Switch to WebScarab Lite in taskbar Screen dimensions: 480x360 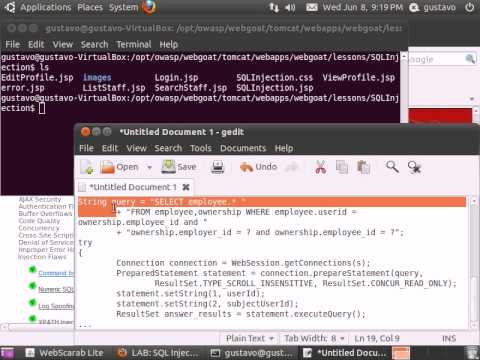[x=65, y=353]
